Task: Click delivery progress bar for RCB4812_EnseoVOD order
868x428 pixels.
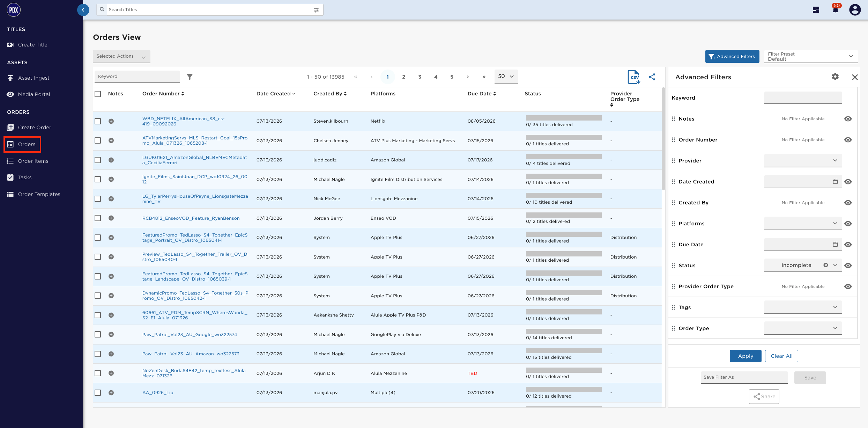Action: [564, 215]
